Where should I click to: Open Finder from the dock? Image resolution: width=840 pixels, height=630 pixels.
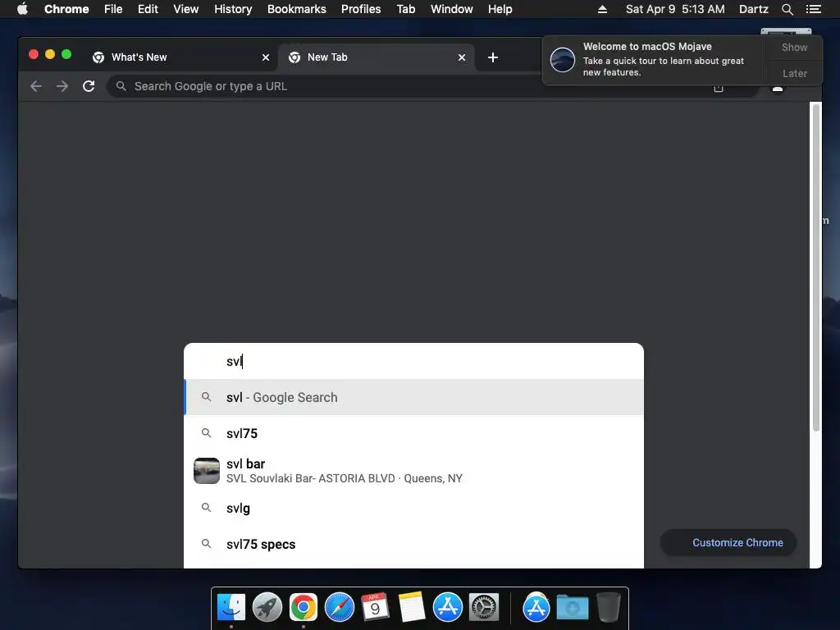(x=231, y=608)
